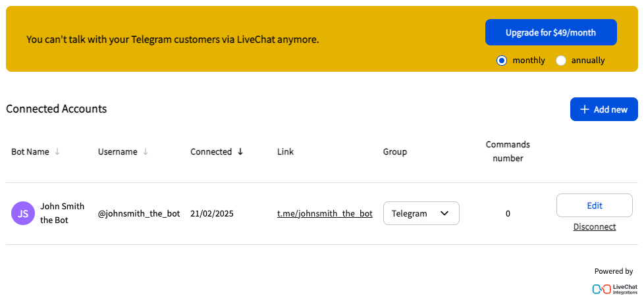Viewport: 644px width, 306px height.
Task: Click the Upgrade for $49/month button
Action: click(550, 32)
